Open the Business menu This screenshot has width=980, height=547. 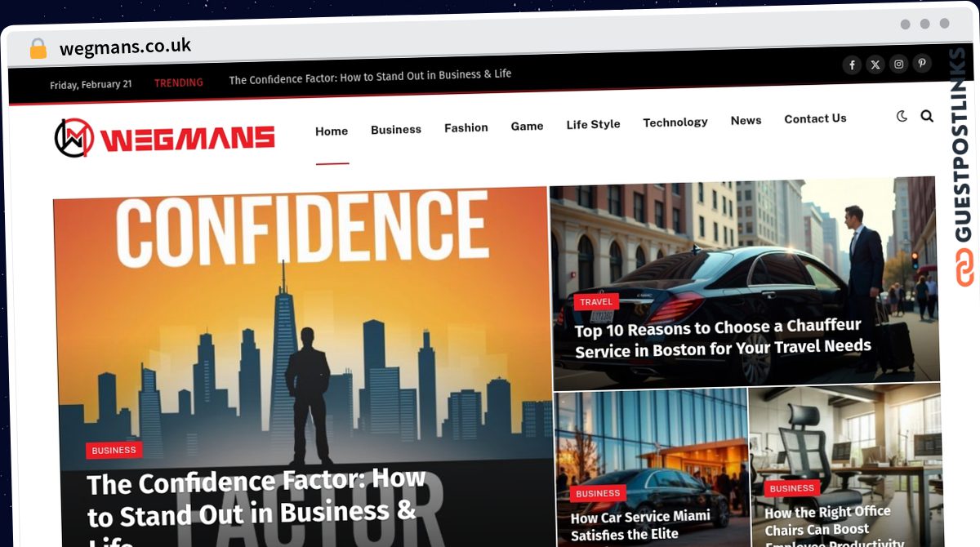pyautogui.click(x=396, y=129)
